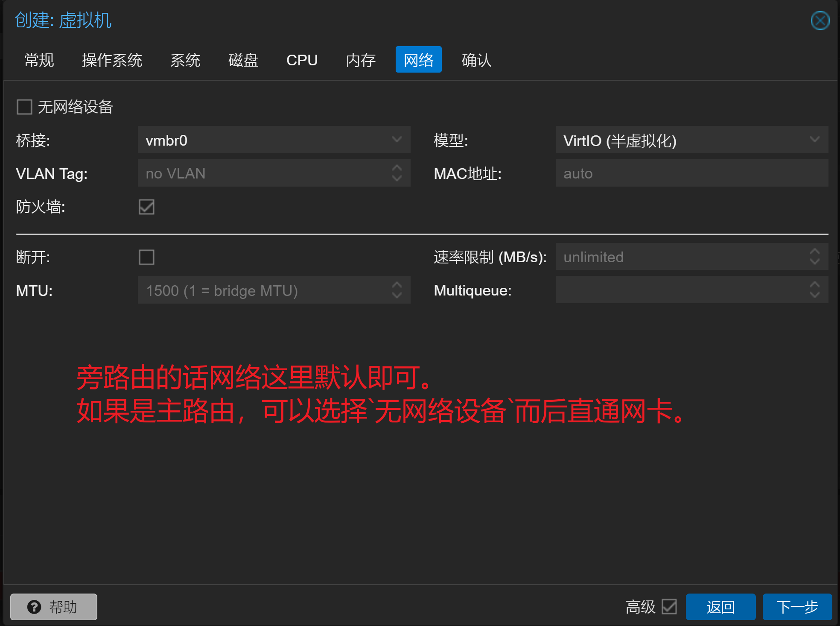Viewport: 840px width, 626px height.
Task: Jump to the 确认 tab
Action: 477,60
